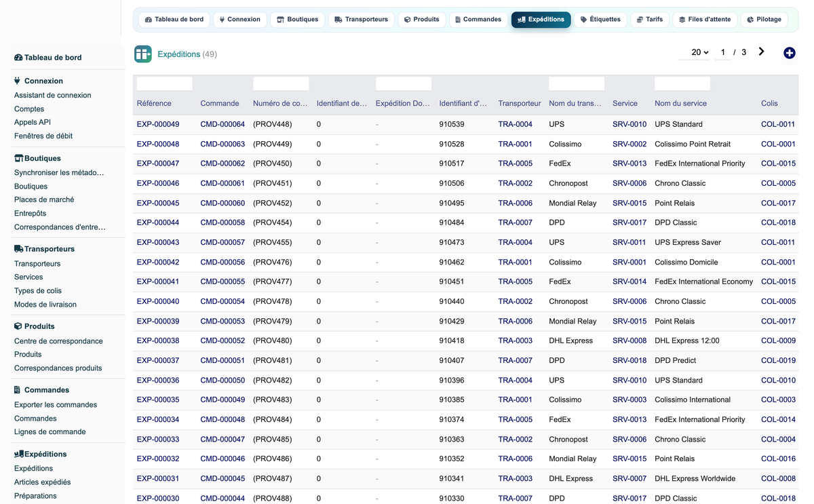Select the Pilotage tab
The height and width of the screenshot is (504, 814).
(764, 20)
